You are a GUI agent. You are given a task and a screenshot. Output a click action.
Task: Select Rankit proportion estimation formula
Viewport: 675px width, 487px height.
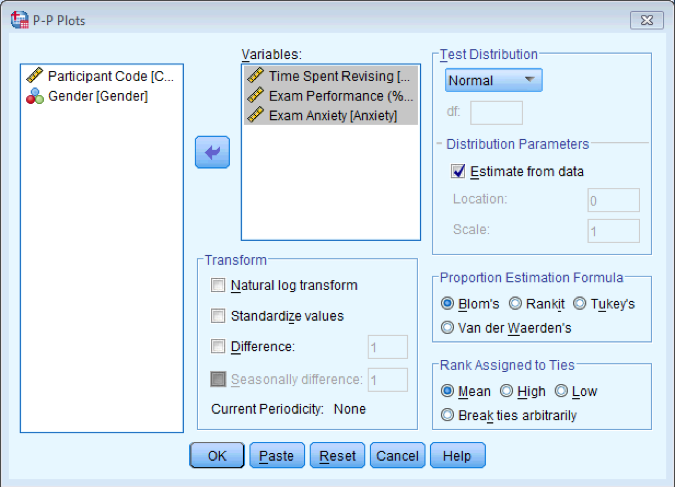point(516,303)
